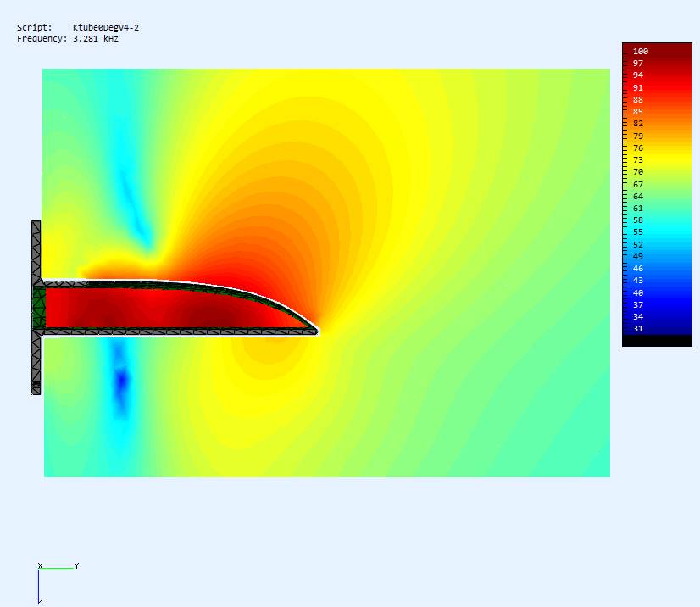Click the 85 value on the legend

(638, 112)
